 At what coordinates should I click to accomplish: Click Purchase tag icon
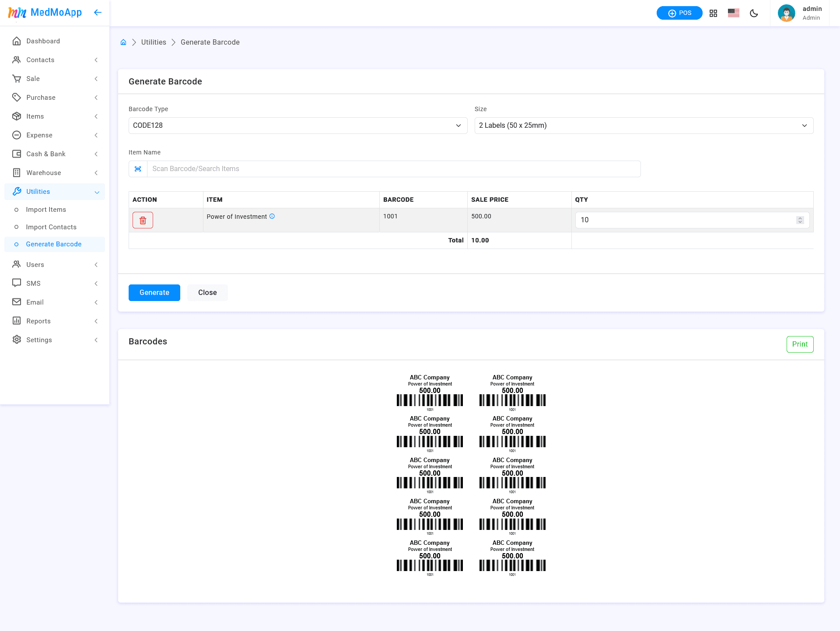(x=17, y=98)
